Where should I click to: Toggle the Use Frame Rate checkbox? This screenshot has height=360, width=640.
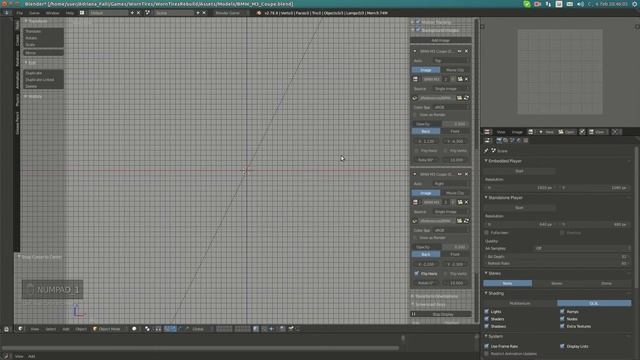[487, 347]
